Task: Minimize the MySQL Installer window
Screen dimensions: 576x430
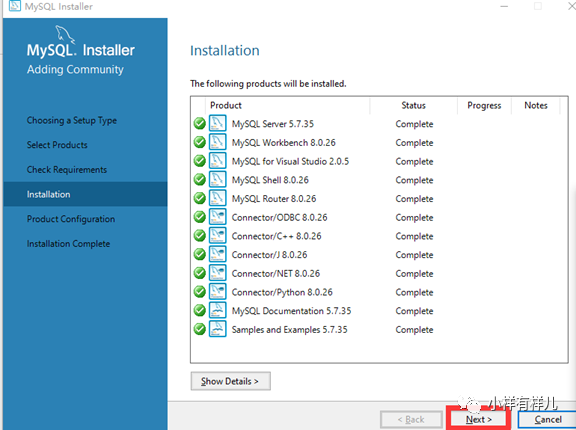Action: [504, 6]
